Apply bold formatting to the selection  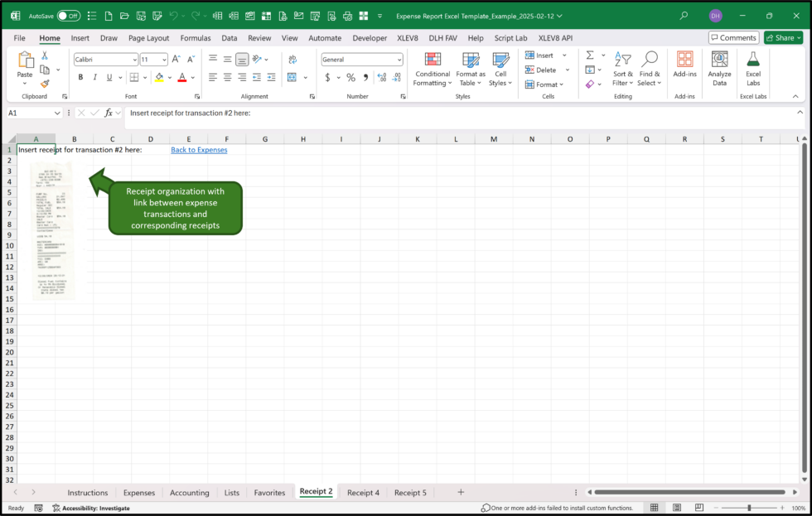[80, 76]
